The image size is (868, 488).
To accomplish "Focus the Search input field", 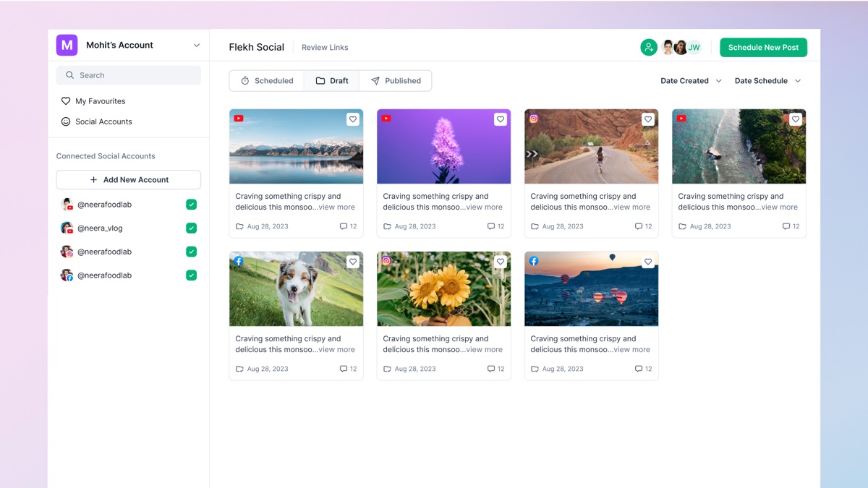I will coord(129,75).
